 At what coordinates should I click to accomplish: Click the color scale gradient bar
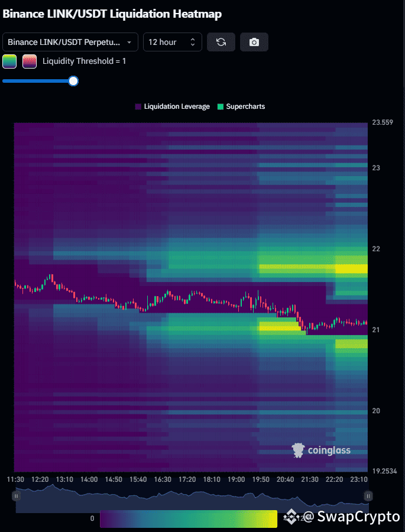click(x=189, y=519)
